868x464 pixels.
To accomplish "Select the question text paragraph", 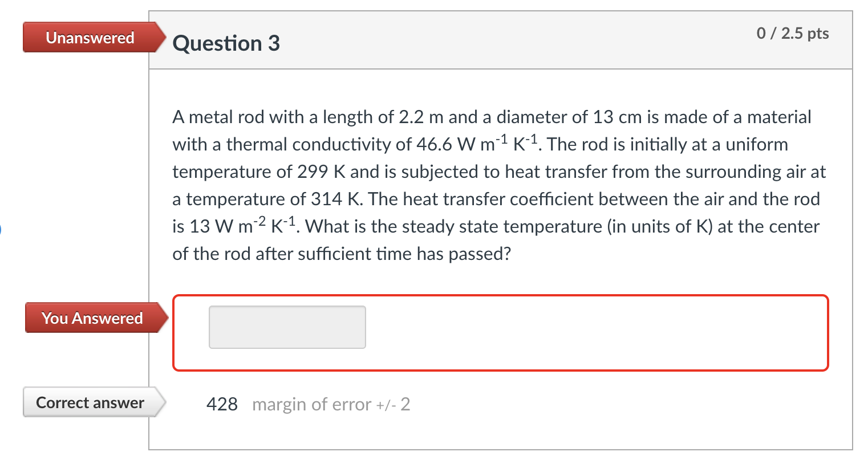I will click(x=499, y=185).
